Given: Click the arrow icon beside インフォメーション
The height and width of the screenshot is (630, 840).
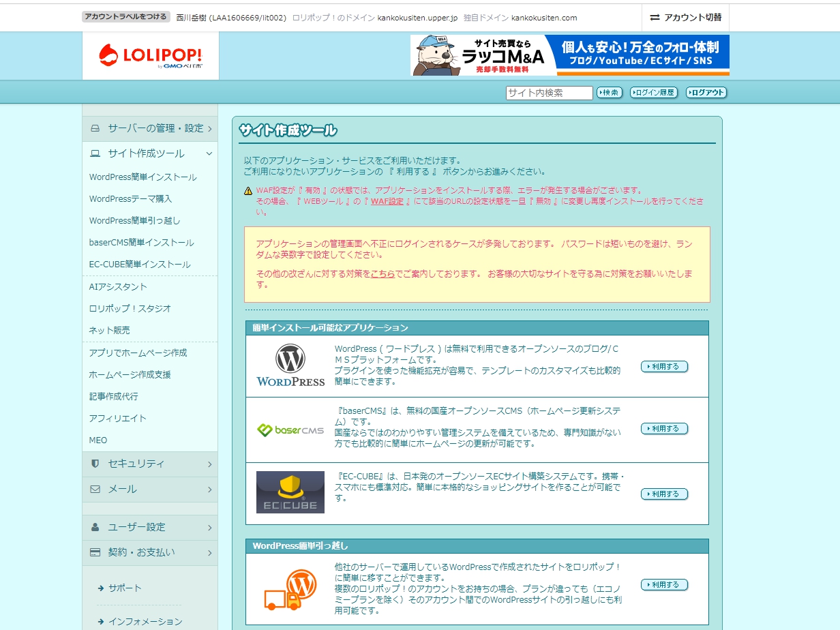Looking at the screenshot, I should (x=101, y=621).
